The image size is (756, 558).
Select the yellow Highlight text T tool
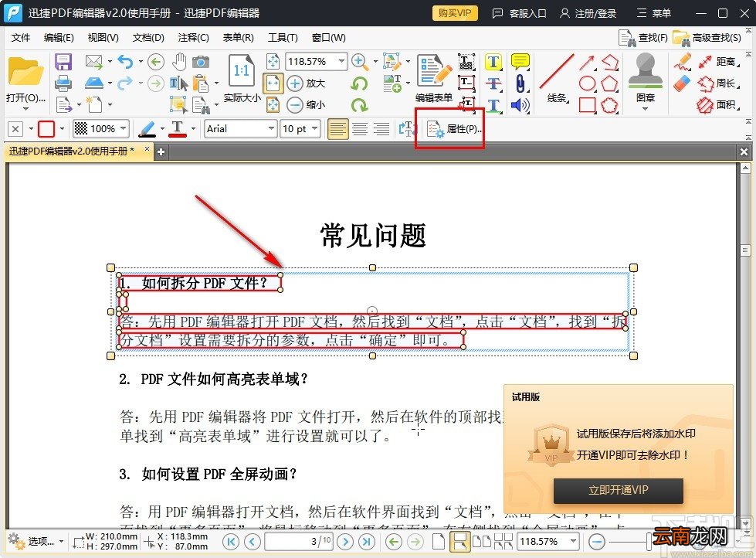pyautogui.click(x=493, y=62)
